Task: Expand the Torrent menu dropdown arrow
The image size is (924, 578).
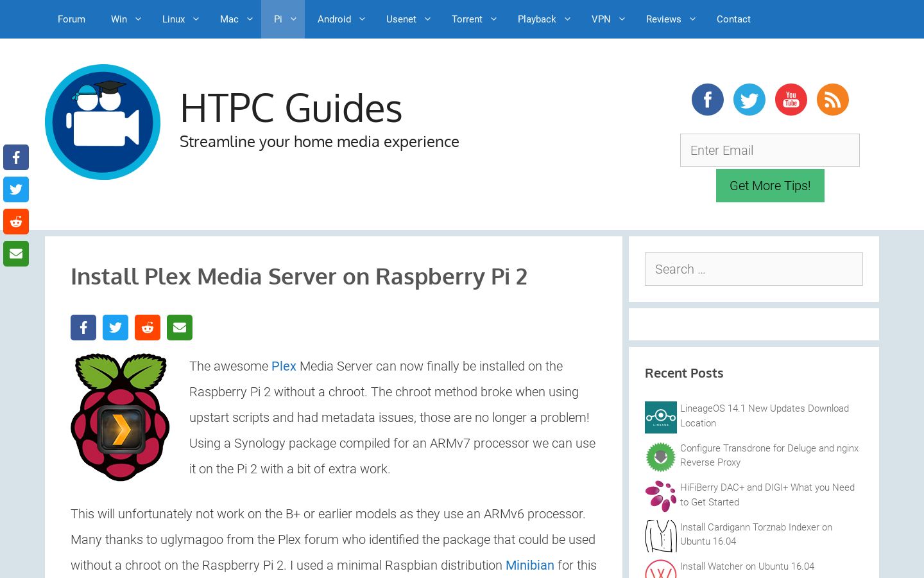Action: click(493, 19)
